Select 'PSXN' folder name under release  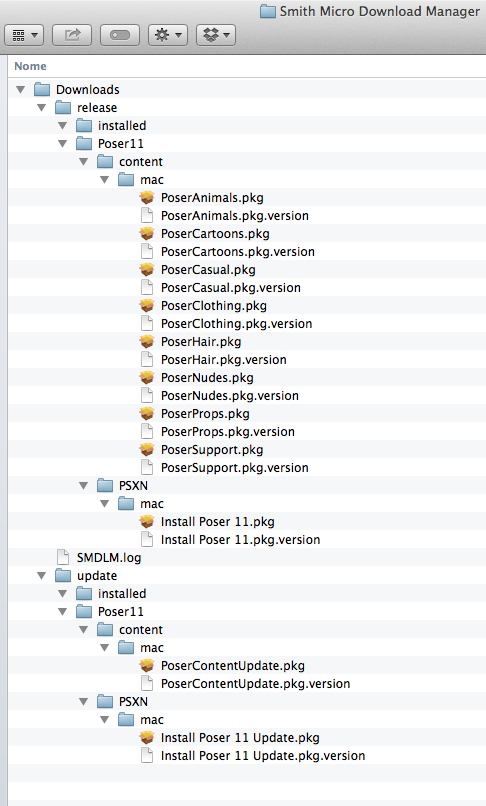[x=133, y=486]
